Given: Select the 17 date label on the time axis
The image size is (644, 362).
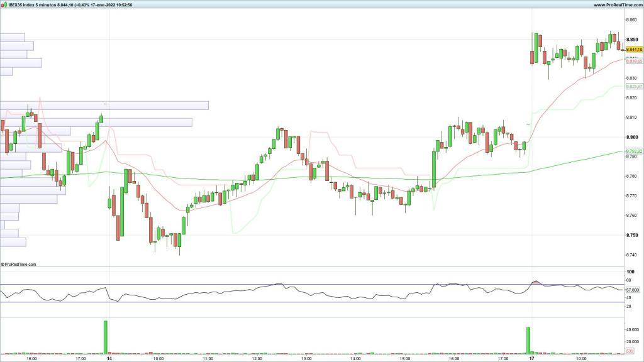Looking at the screenshot, I should coord(531,357).
